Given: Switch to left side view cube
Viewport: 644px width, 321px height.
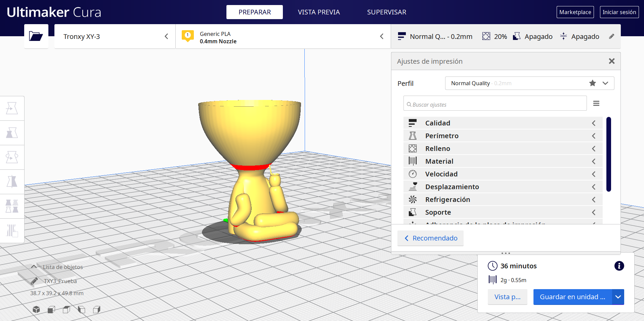Looking at the screenshot, I should pyautogui.click(x=82, y=310).
